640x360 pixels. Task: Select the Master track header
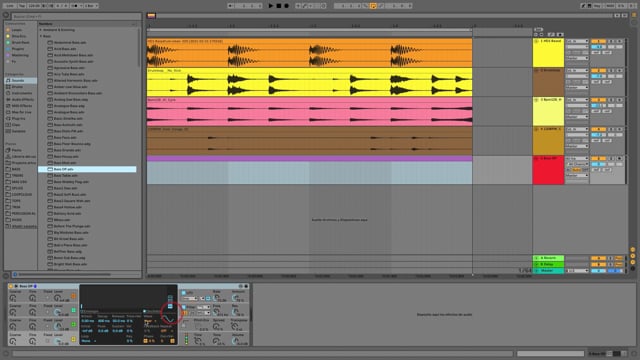(549, 271)
